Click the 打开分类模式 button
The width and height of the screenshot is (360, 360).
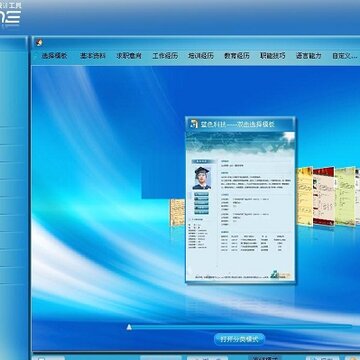pyautogui.click(x=239, y=339)
